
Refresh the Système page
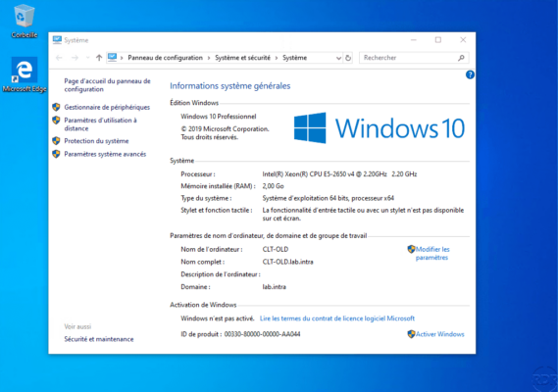348,58
